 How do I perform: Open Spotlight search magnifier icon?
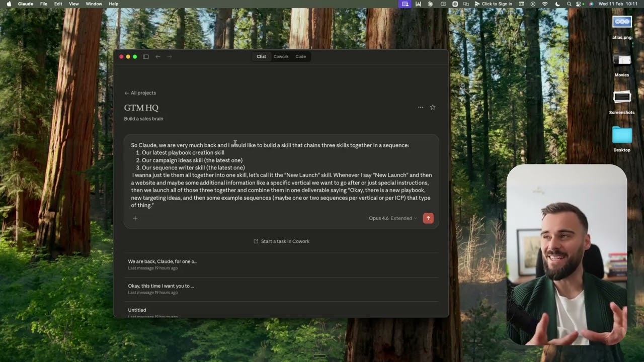click(x=569, y=4)
